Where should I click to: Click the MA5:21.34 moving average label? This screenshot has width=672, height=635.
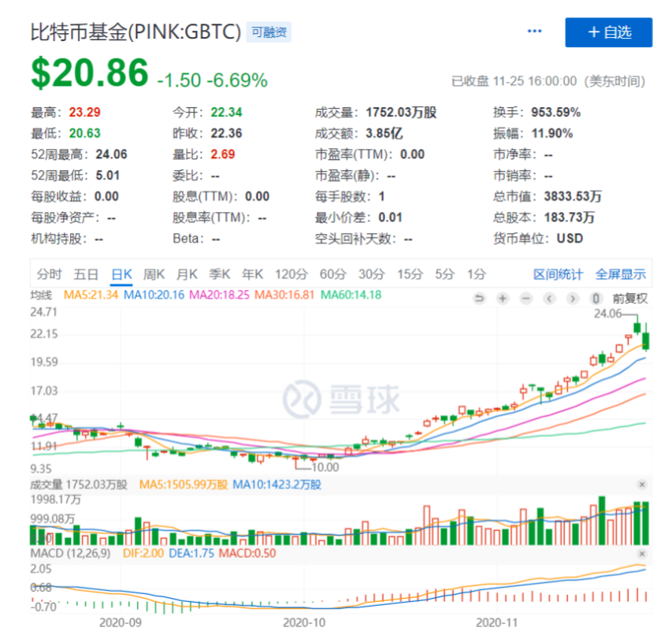(x=91, y=295)
